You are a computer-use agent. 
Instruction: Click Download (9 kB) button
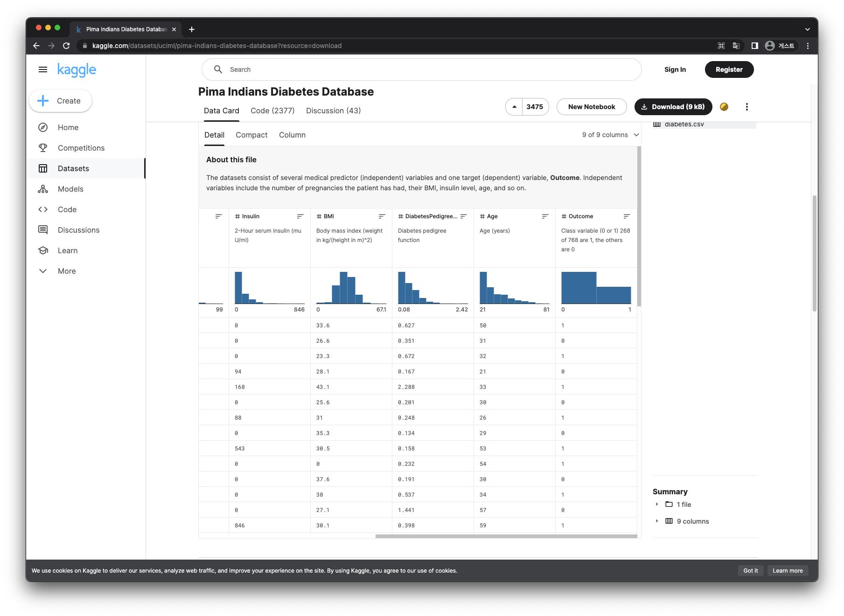click(x=673, y=107)
